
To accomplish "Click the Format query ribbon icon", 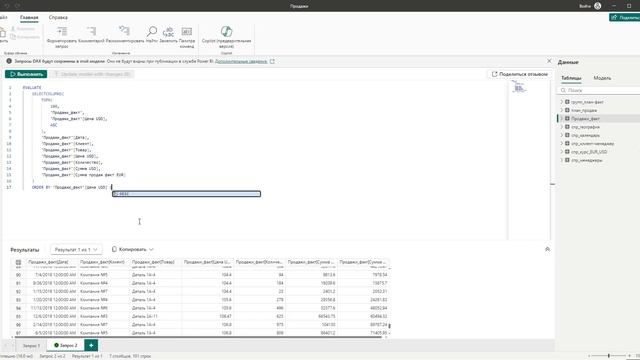I will [62, 31].
